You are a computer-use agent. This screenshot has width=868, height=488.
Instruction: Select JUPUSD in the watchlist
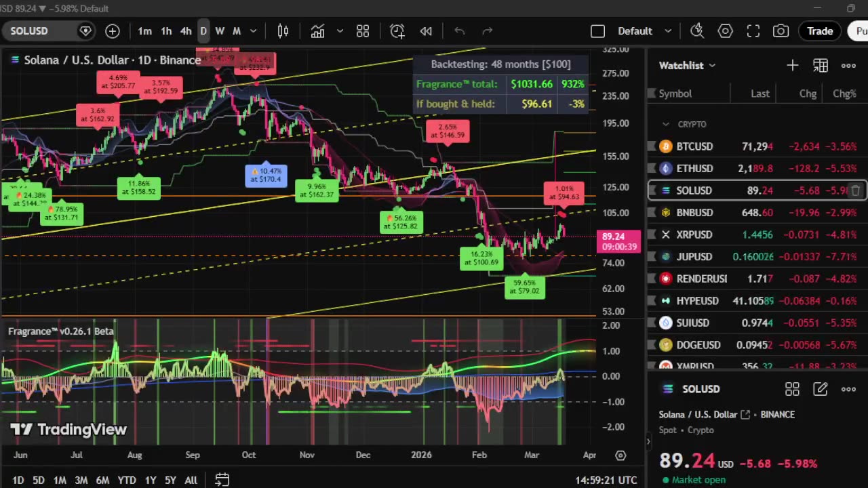point(757,256)
